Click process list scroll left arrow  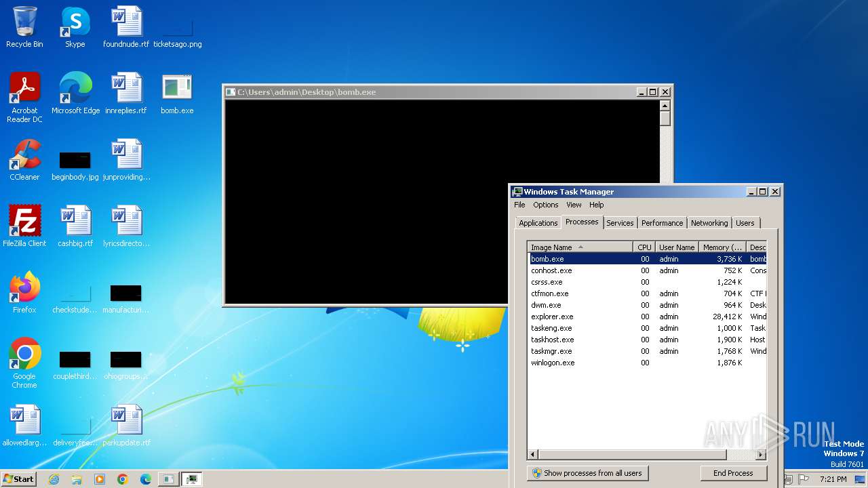click(x=533, y=455)
